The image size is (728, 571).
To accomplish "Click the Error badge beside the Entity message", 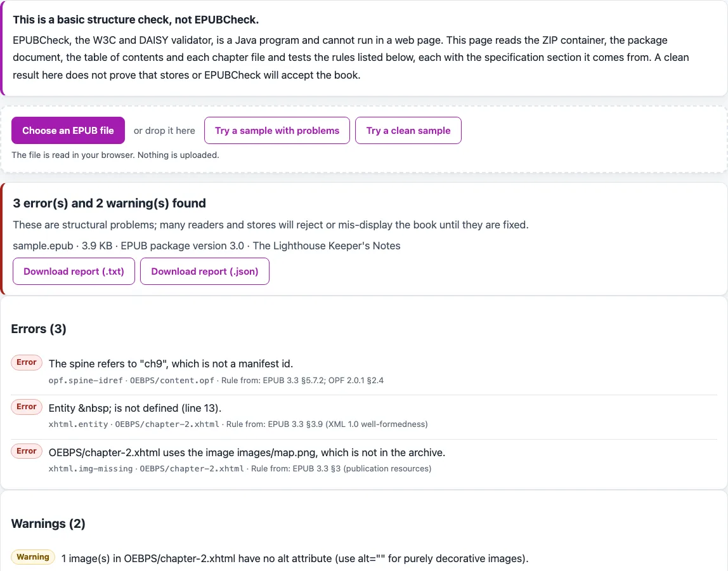I will (x=27, y=407).
